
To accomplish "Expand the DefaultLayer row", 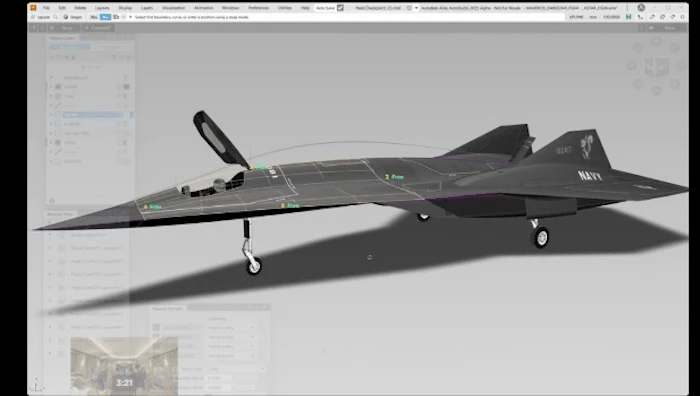I will pyautogui.click(x=51, y=77).
